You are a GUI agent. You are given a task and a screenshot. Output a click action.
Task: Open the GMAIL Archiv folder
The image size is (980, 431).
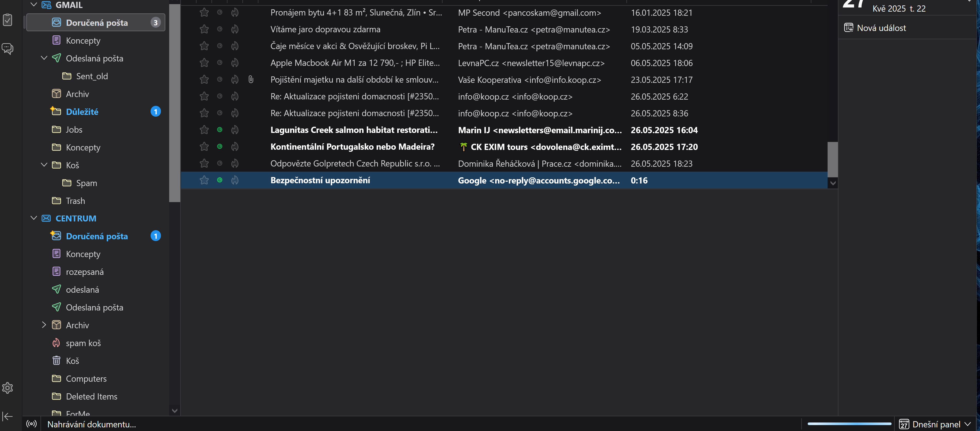coord(96,94)
